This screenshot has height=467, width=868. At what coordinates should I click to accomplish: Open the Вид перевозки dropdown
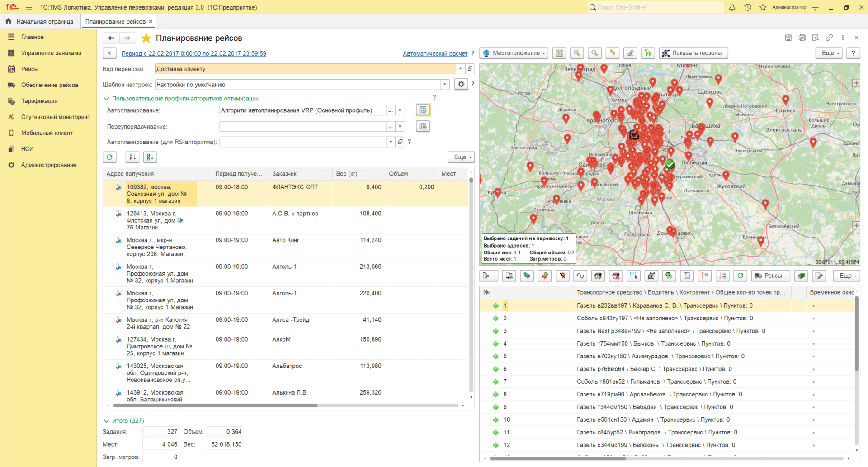coord(460,69)
